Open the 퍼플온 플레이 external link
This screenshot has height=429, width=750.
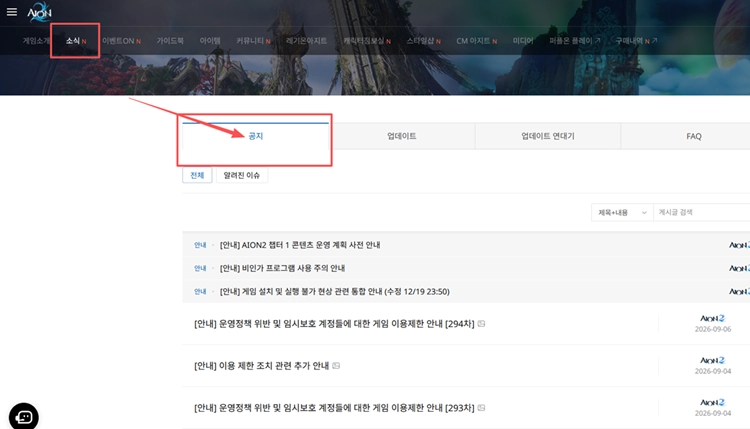pyautogui.click(x=574, y=41)
